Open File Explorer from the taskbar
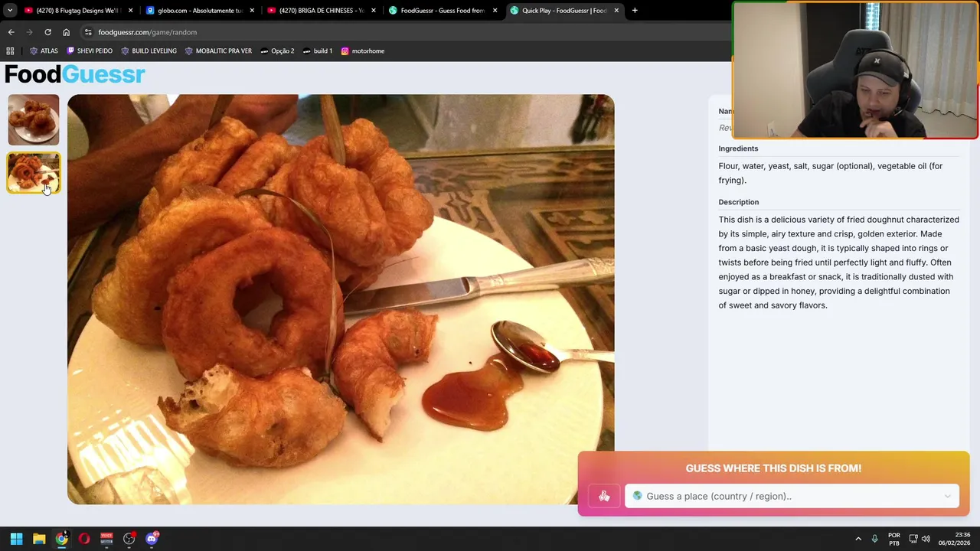 [x=39, y=539]
